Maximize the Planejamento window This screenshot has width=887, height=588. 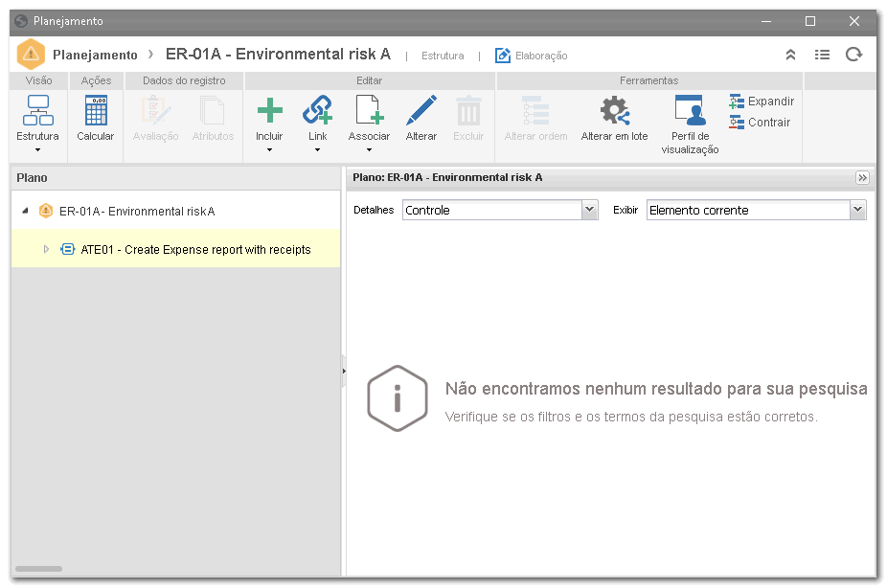click(810, 21)
